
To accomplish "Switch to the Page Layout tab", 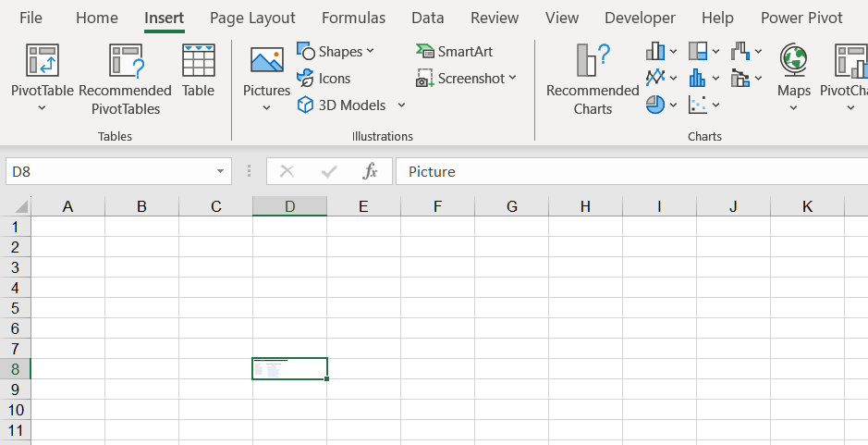I will (252, 18).
